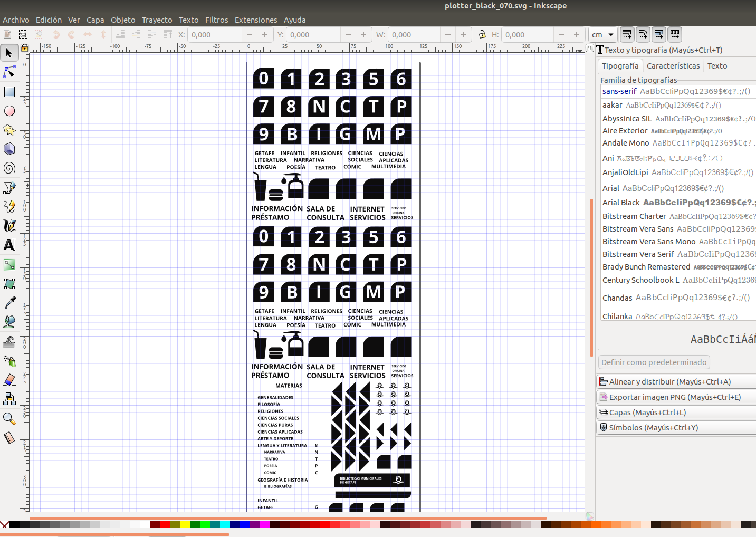Flip selection vertically
756x537 pixels.
point(103,34)
